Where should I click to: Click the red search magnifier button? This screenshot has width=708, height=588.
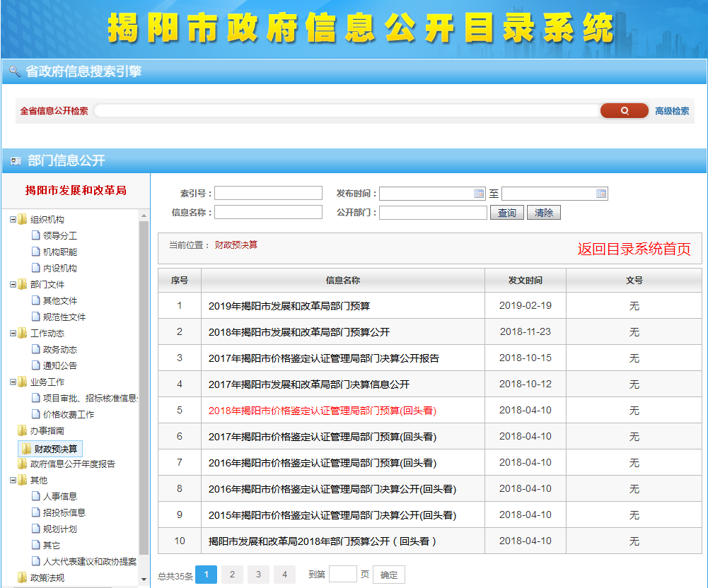pyautogui.click(x=624, y=110)
